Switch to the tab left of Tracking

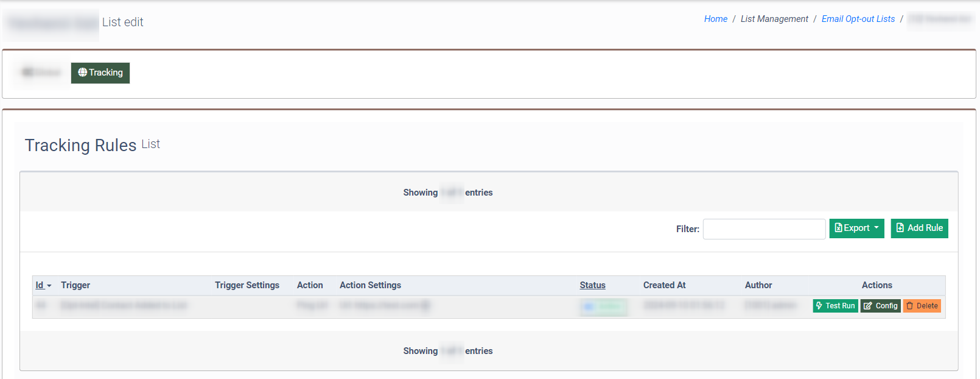[41, 73]
